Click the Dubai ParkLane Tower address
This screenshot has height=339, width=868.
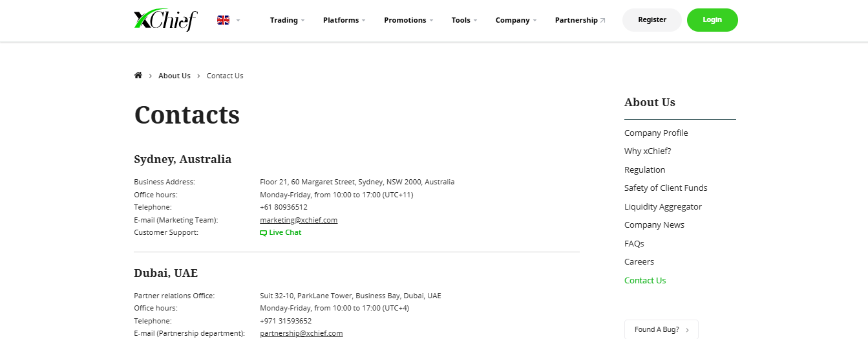pyautogui.click(x=350, y=296)
